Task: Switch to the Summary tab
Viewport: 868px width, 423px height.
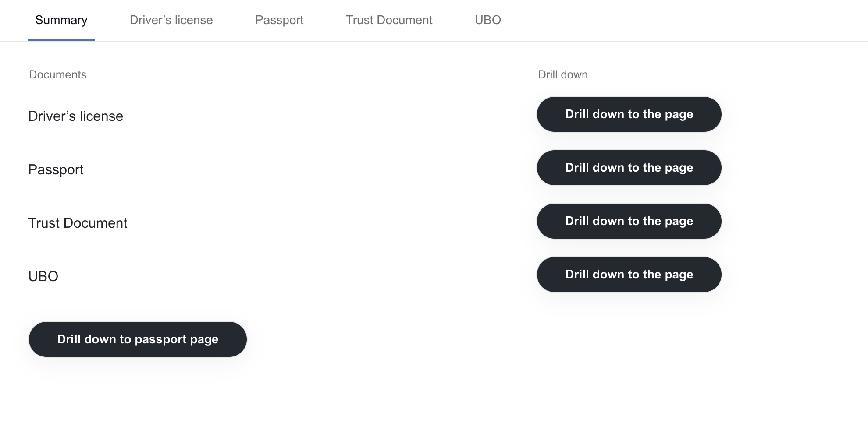Action: pos(61,20)
